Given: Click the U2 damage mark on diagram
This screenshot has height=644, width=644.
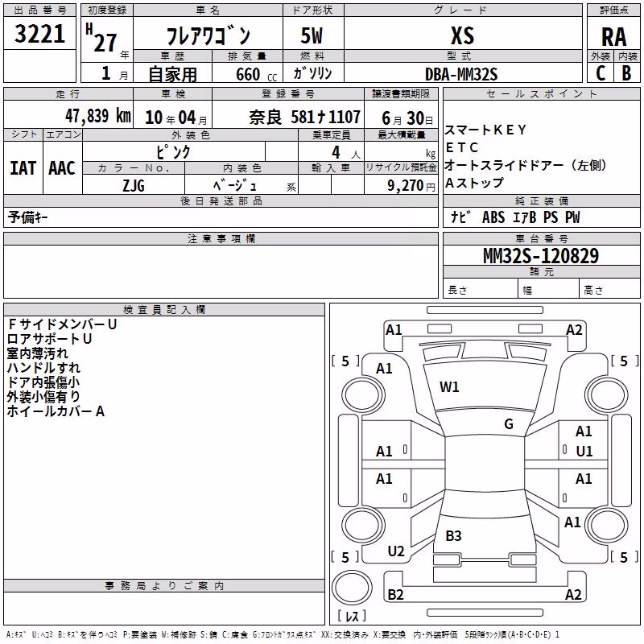Looking at the screenshot, I should click(396, 551).
